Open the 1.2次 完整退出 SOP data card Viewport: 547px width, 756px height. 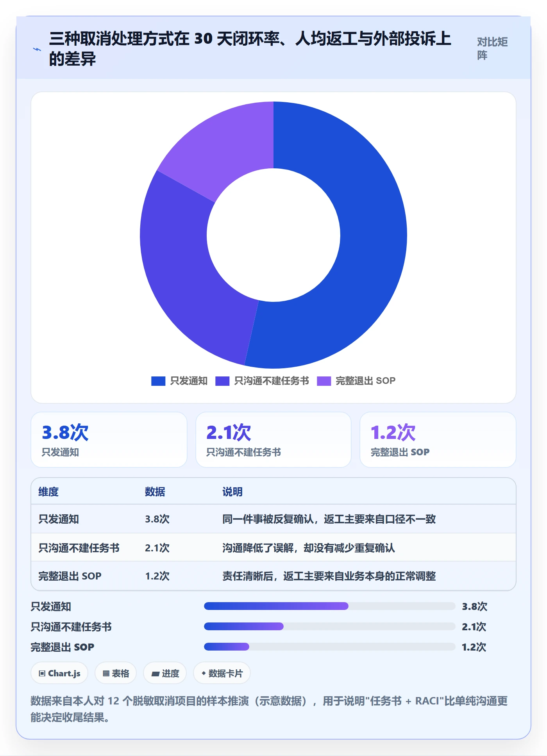[x=438, y=440]
